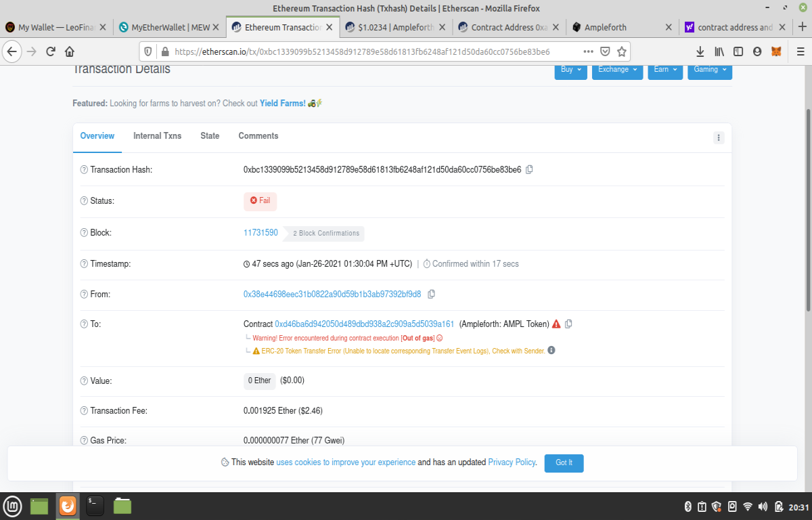Switch to the Internal Txns tab
Image resolution: width=812 pixels, height=520 pixels.
[x=157, y=136]
